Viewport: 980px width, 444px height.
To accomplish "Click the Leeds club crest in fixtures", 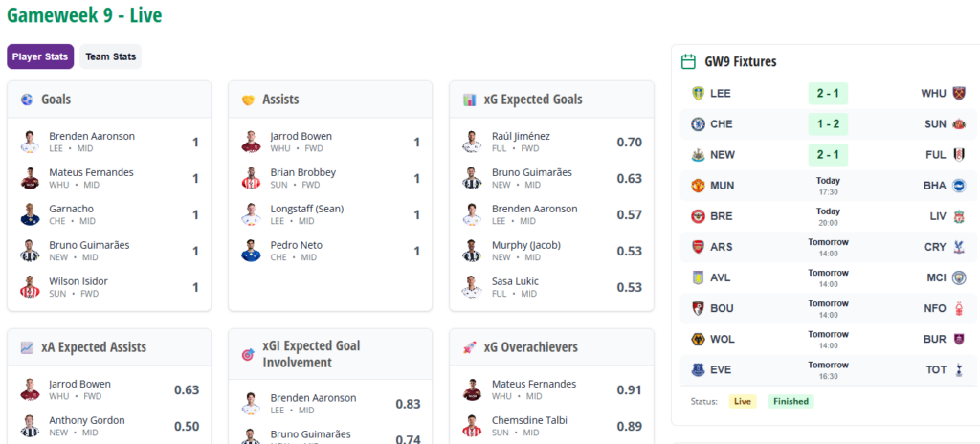I will pos(698,94).
